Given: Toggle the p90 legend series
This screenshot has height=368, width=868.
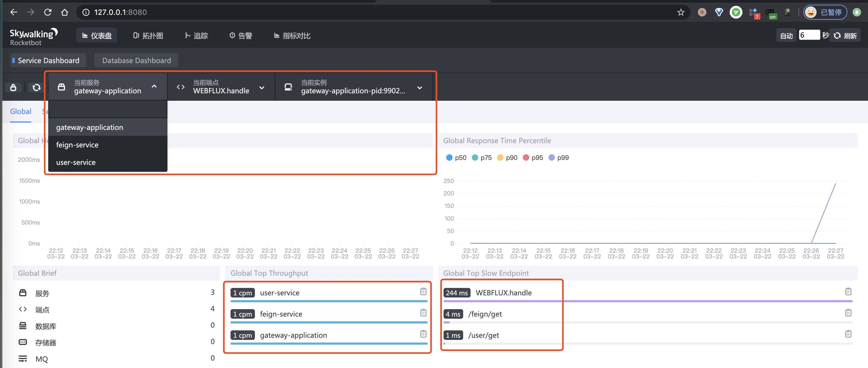Looking at the screenshot, I should (507, 157).
